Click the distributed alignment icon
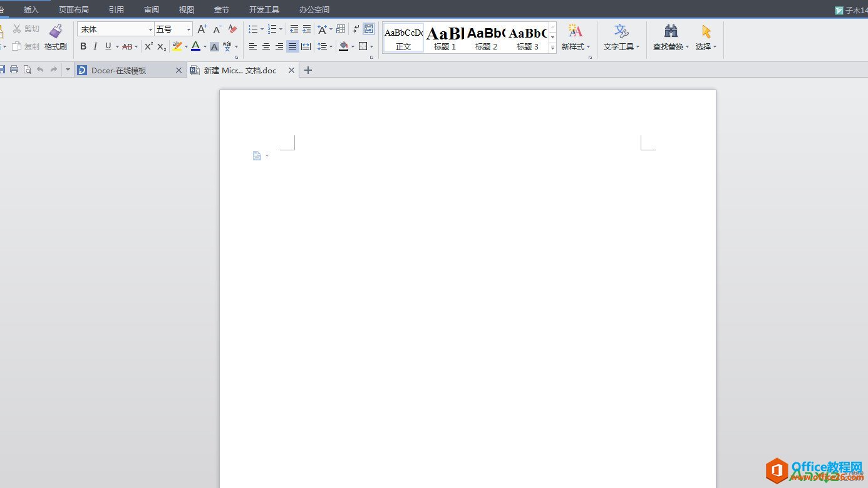Screen dimensions: 868x488 (306, 46)
